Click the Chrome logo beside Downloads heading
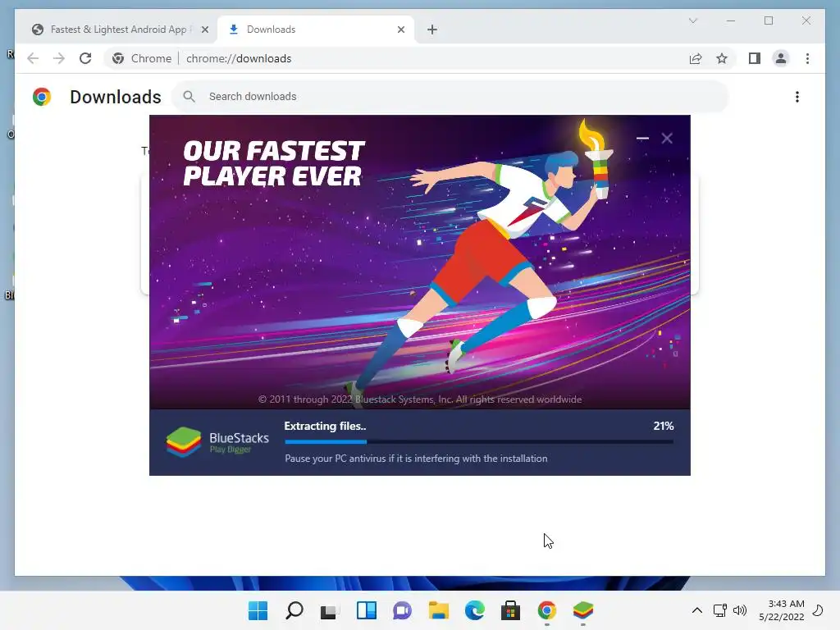 tap(42, 97)
